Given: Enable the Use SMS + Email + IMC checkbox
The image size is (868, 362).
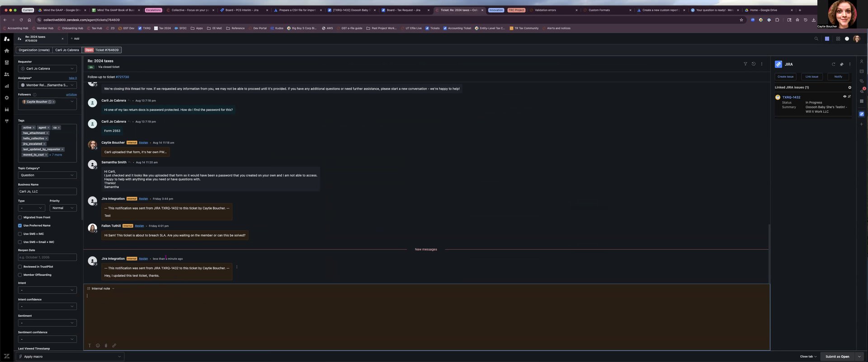Looking at the screenshot, I should coord(20,242).
